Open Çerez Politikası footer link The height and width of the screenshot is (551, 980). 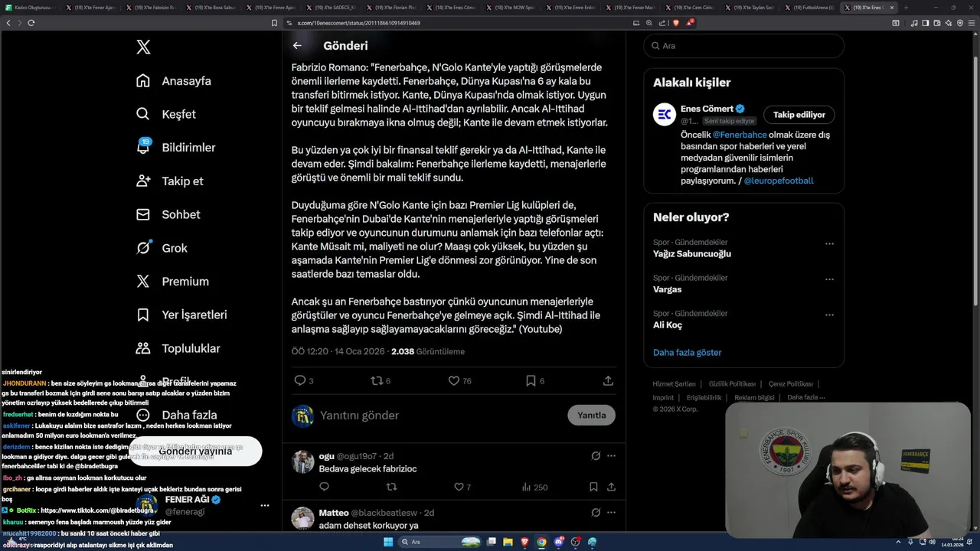point(791,384)
